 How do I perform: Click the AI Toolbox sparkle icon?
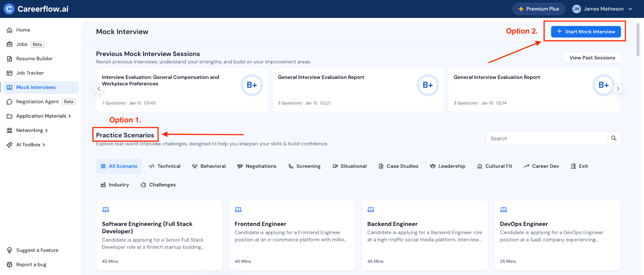coord(10,145)
